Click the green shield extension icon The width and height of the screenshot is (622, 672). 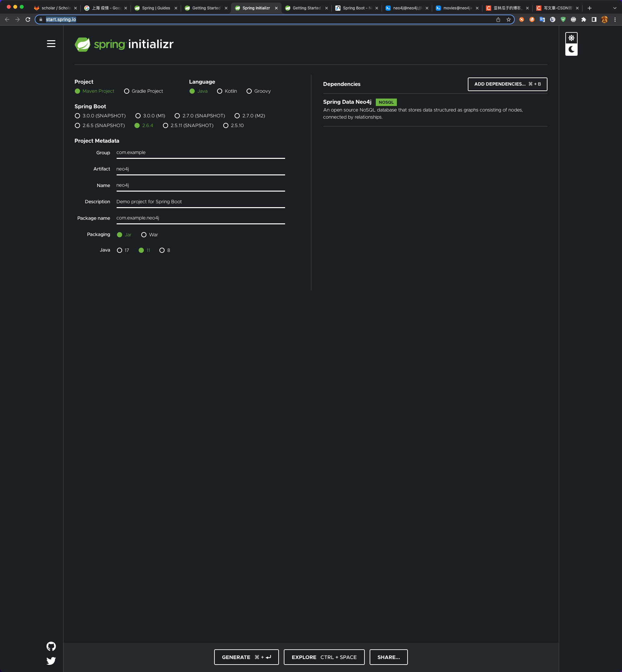coord(563,19)
